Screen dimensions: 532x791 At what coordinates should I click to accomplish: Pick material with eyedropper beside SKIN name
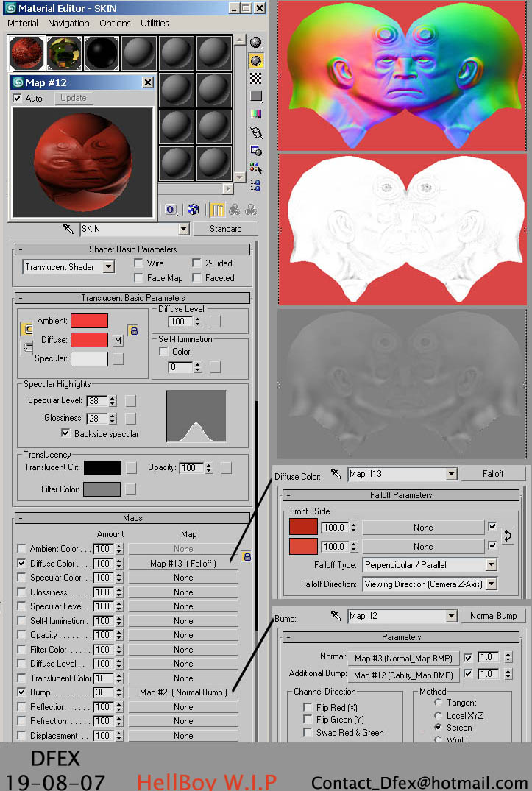(68, 229)
